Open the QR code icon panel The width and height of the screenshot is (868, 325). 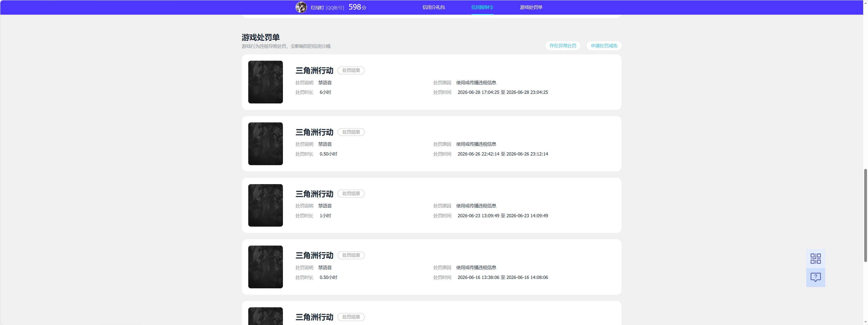click(815, 259)
